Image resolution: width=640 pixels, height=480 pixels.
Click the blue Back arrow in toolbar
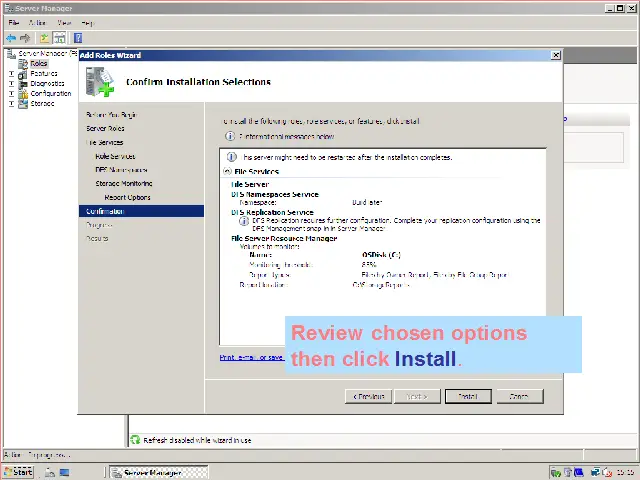11,38
